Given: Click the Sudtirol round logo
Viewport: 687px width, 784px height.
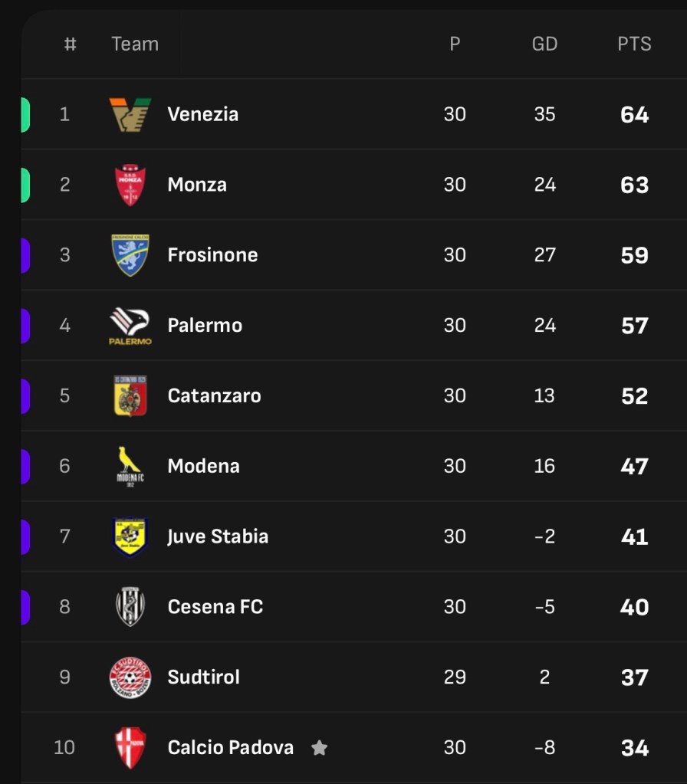Looking at the screenshot, I should tap(130, 677).
